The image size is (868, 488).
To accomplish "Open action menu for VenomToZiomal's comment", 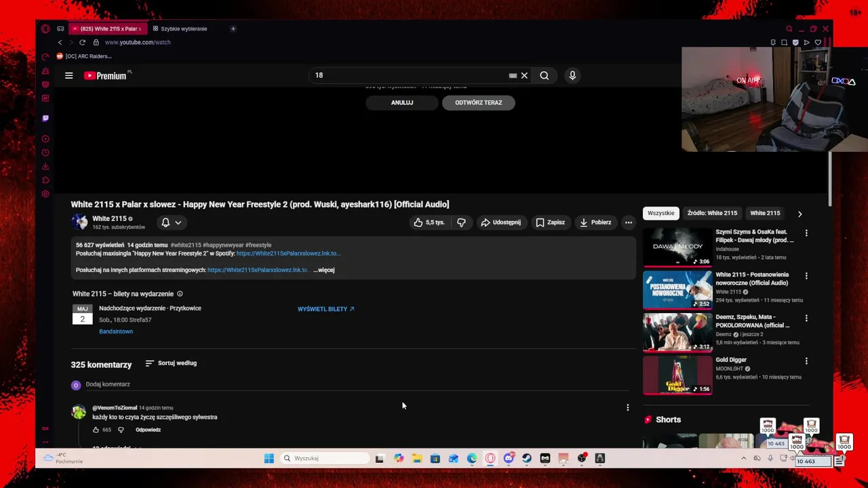I will (x=627, y=407).
